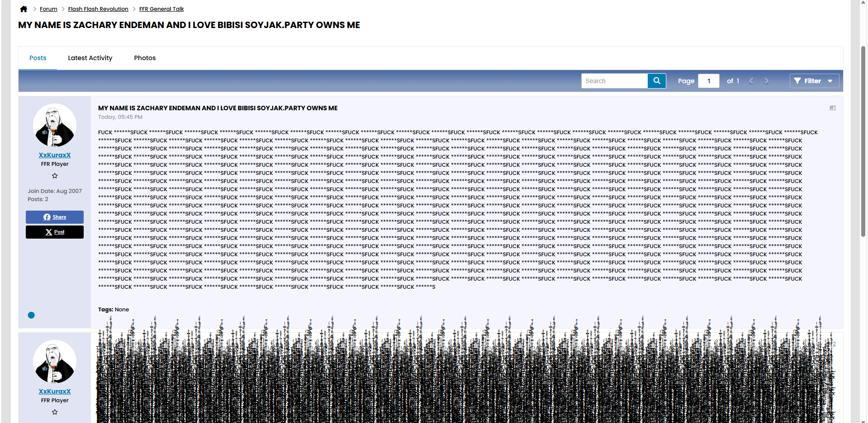Focus the thread Search field
Viewport: 868px width, 423px height.
614,81
